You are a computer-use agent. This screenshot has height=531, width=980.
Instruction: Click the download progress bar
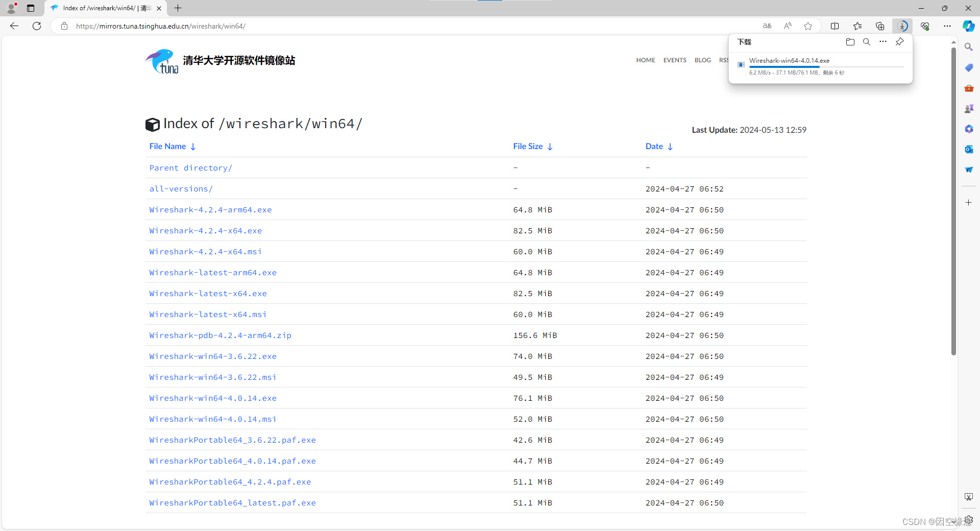click(826, 67)
